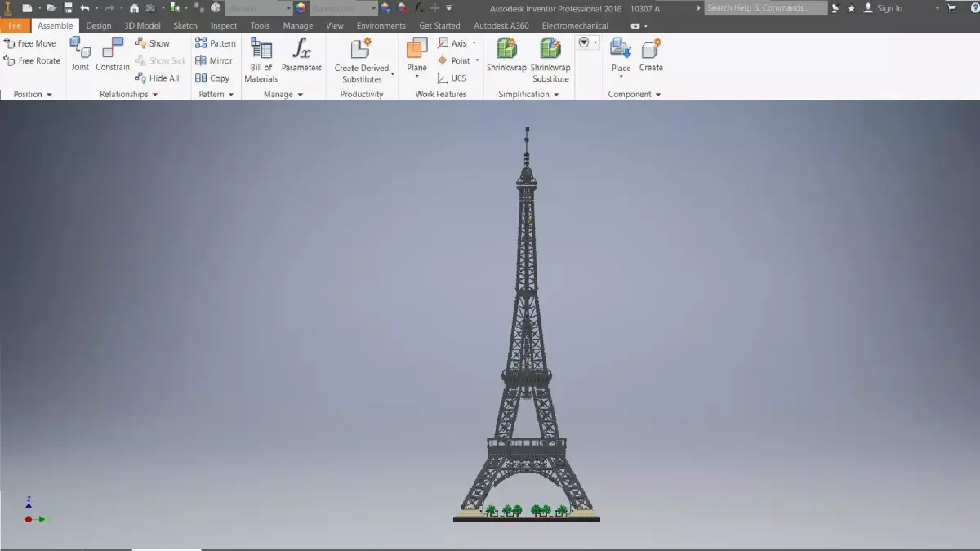This screenshot has width=980, height=551.
Task: Select the Free Rotate tool
Action: point(32,61)
